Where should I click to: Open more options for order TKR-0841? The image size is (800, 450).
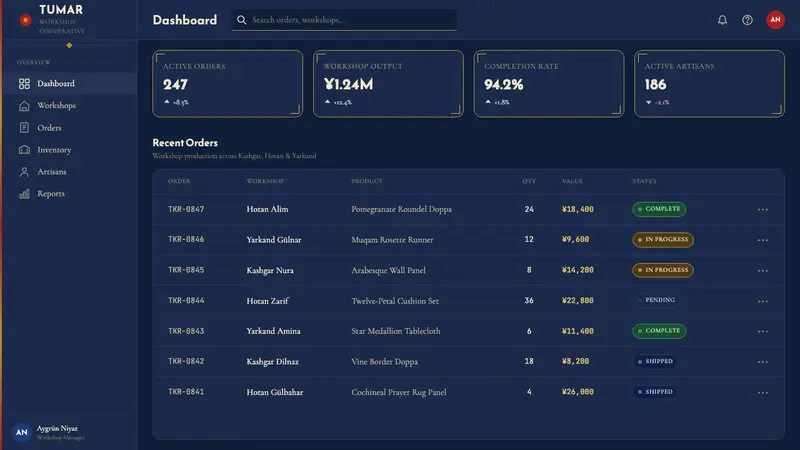[x=762, y=392]
